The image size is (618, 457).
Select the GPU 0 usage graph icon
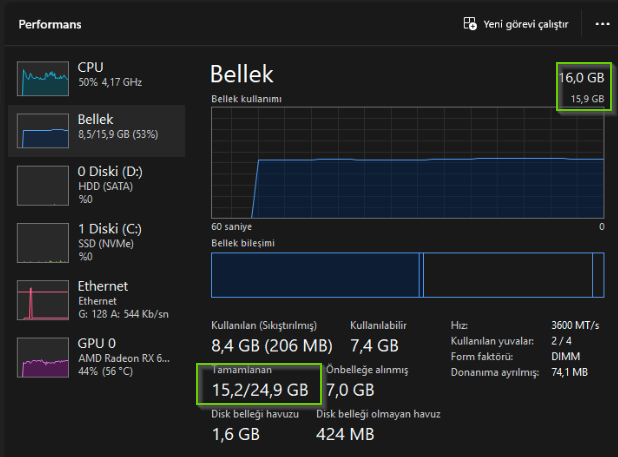pyautogui.click(x=43, y=357)
